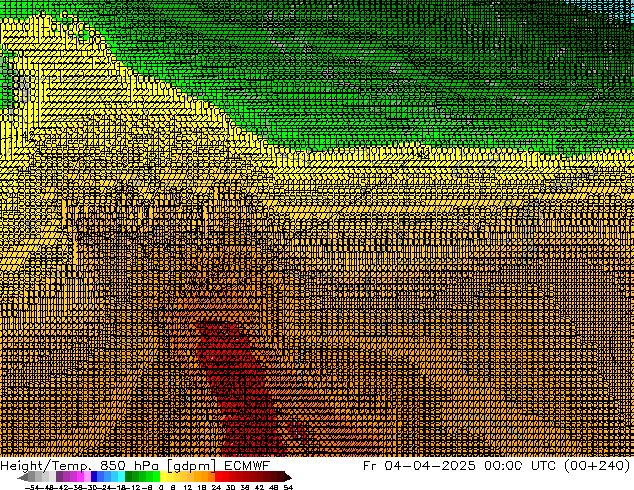Click the gray left arrow end of color scale
This screenshot has height=490, width=634.
23,477
